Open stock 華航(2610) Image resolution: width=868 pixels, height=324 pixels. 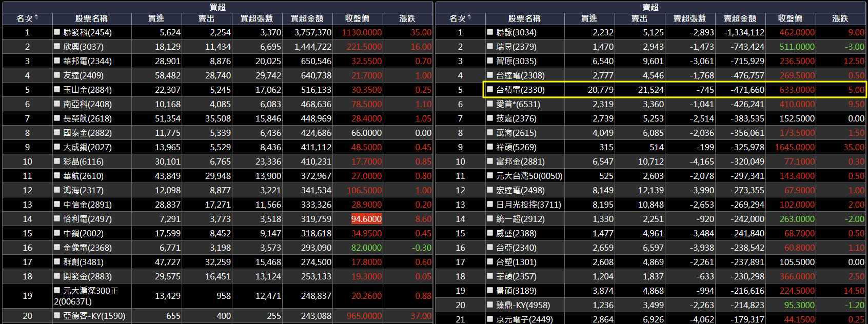83,176
